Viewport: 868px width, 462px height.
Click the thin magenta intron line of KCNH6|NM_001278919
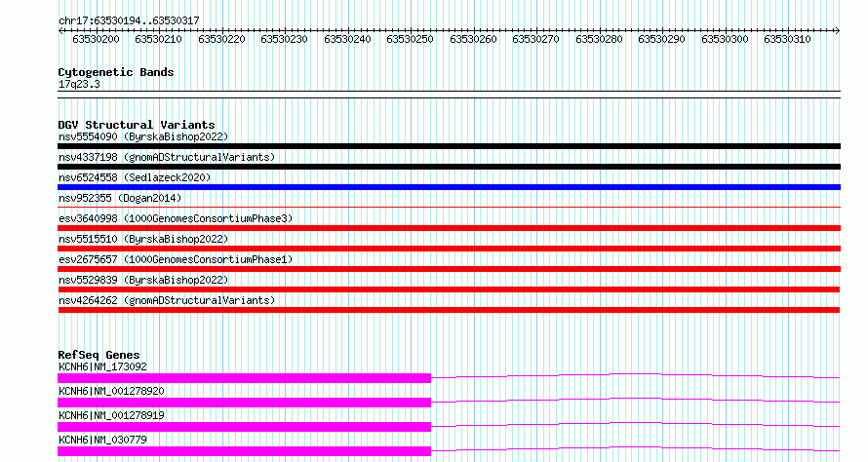click(x=636, y=423)
